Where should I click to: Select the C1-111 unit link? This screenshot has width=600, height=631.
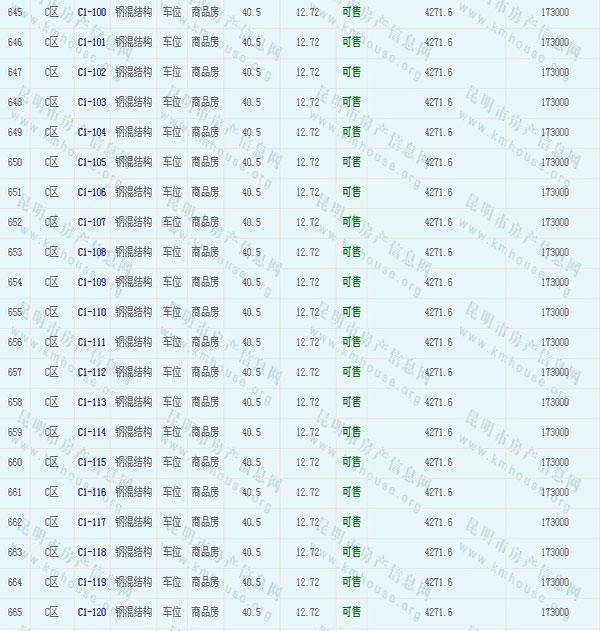(x=91, y=342)
